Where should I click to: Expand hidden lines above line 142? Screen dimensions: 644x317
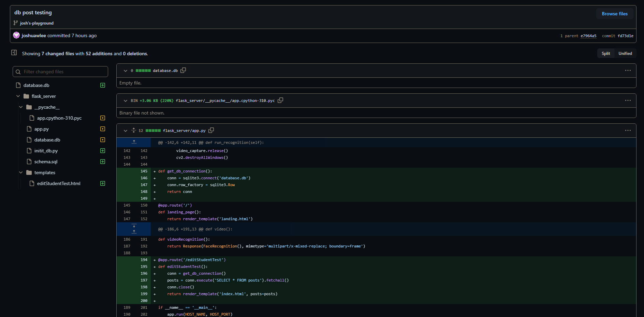[134, 142]
